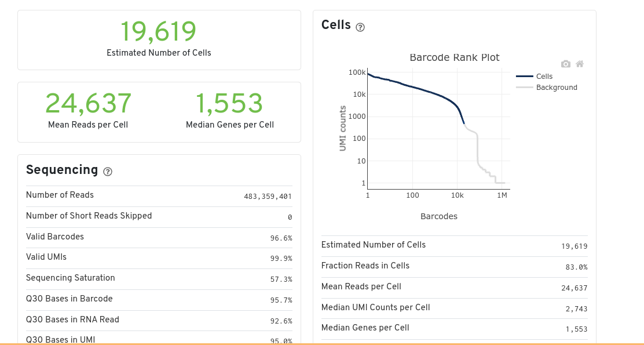Click the Q30 Bases in RNA Read row

coord(159,321)
